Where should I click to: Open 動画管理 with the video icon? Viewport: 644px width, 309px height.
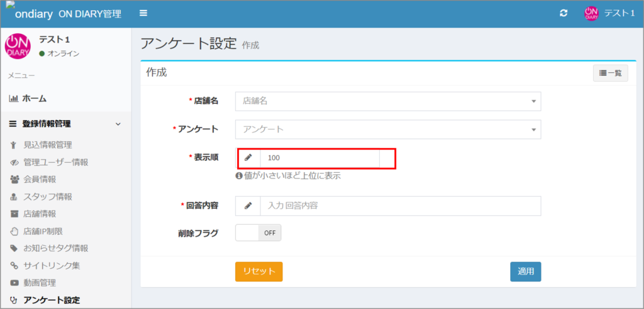click(x=39, y=283)
